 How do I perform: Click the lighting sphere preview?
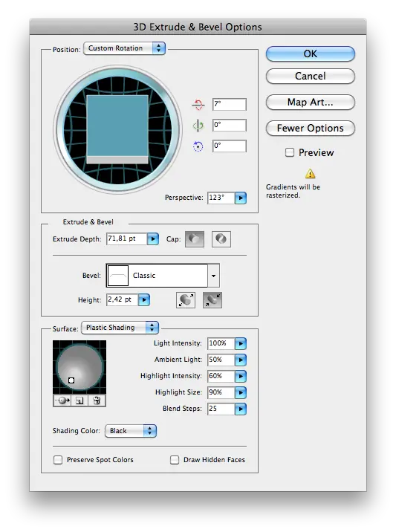coord(80,366)
